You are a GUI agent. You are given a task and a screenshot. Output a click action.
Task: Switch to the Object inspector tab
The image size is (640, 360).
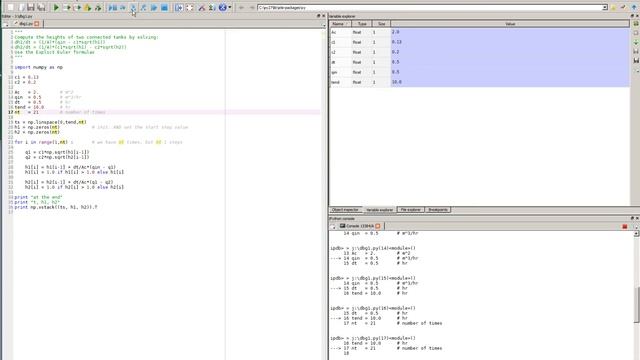click(345, 210)
